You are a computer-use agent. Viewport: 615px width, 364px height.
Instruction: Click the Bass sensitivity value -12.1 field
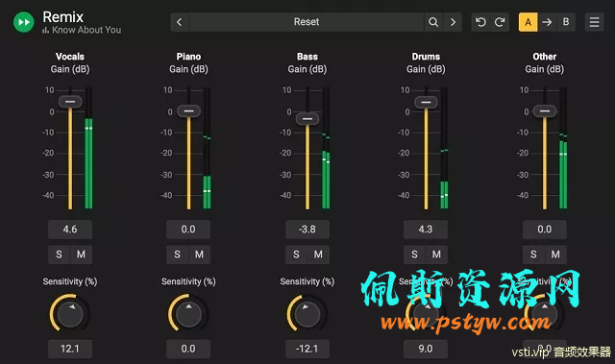click(307, 349)
